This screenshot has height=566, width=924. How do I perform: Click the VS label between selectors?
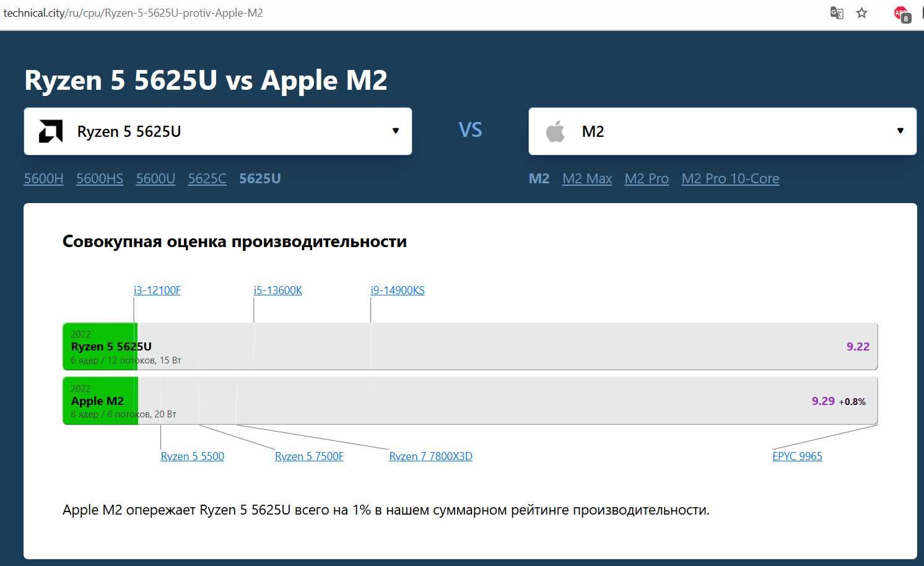tap(470, 130)
